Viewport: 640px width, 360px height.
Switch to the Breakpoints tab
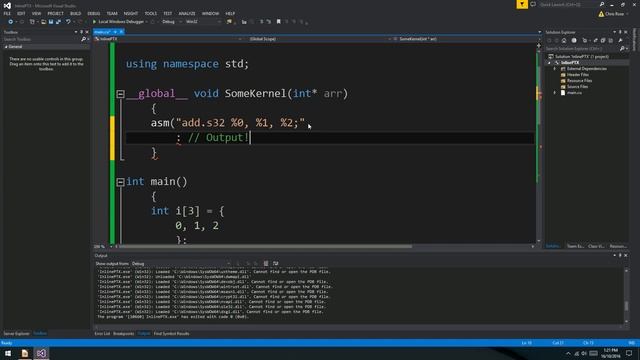[123, 333]
